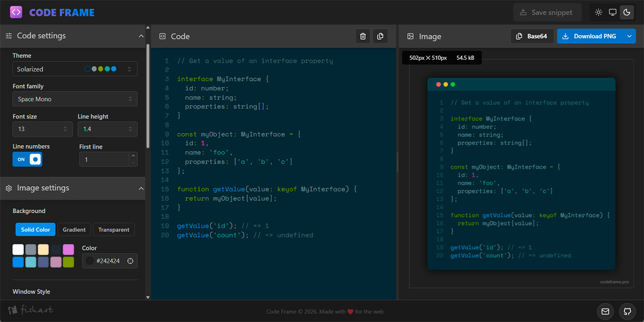Open color picker eyedropper target icon
This screenshot has width=644, height=322.
[130, 261]
